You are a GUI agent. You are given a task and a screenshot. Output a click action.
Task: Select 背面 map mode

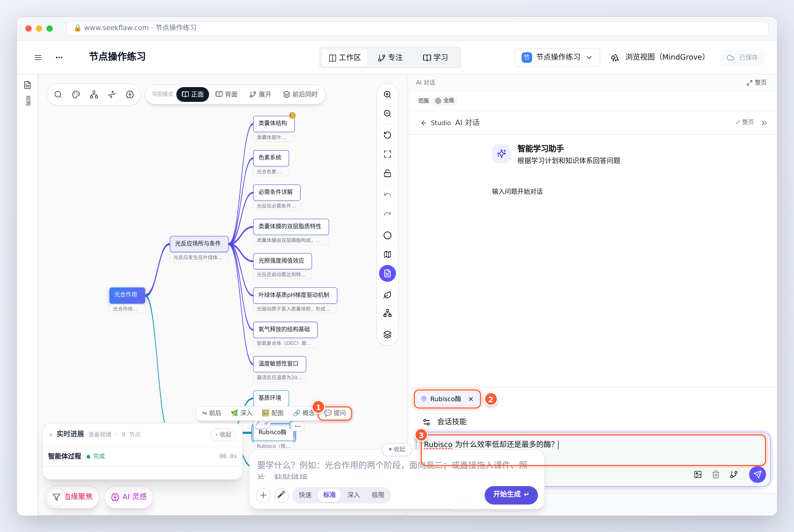click(226, 94)
